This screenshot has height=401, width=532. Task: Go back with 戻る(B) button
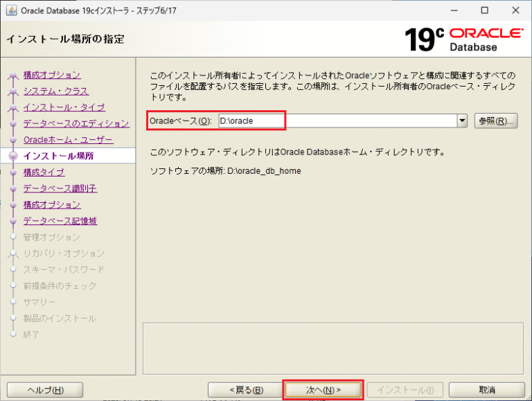(246, 390)
